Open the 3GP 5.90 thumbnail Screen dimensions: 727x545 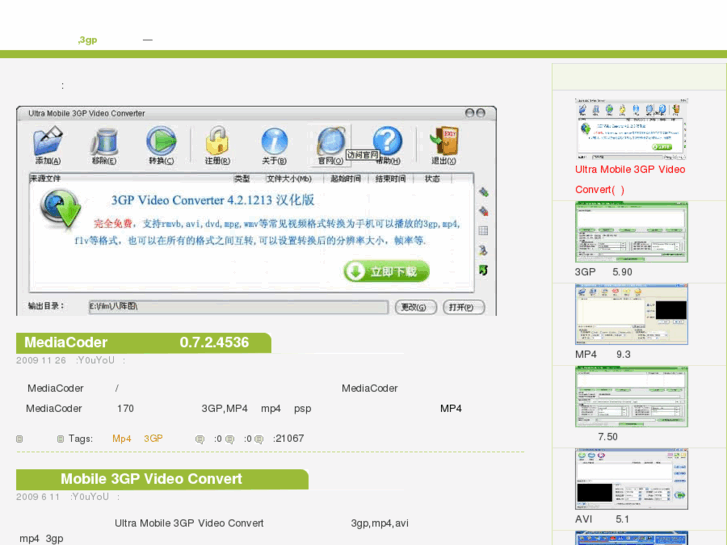[x=631, y=232]
